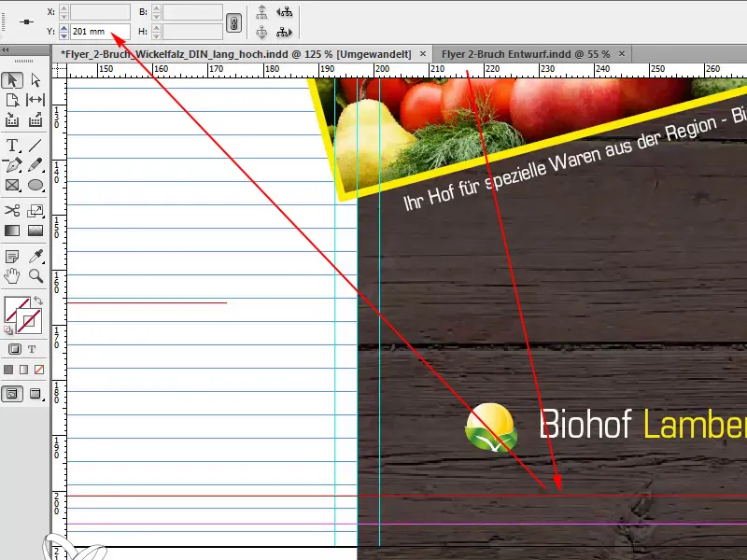
Task: Switch to Normal view mode
Action: point(12,394)
